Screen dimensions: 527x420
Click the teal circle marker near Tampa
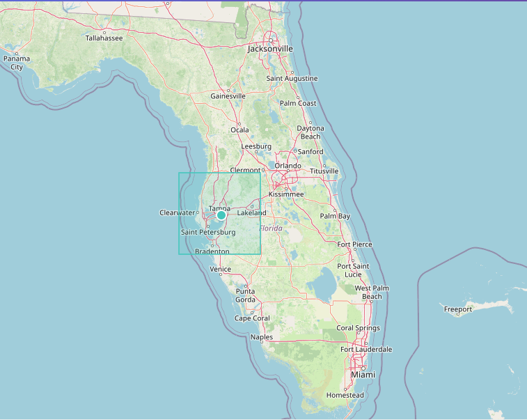click(x=221, y=215)
